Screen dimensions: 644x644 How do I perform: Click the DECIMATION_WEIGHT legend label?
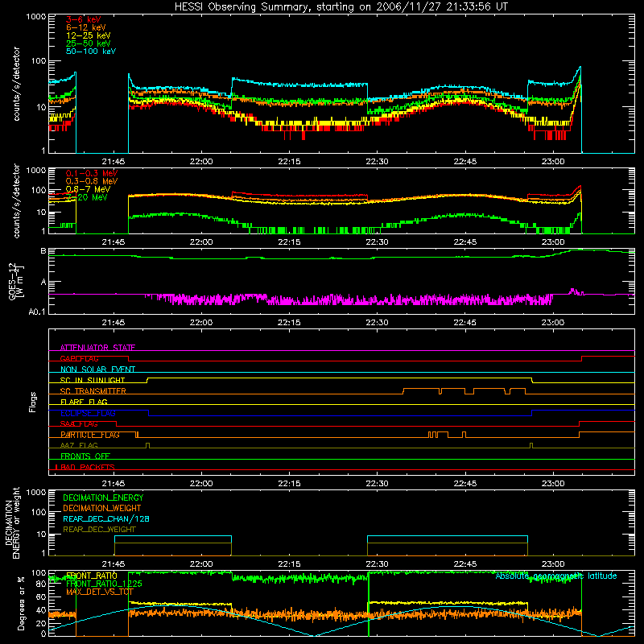coord(102,508)
